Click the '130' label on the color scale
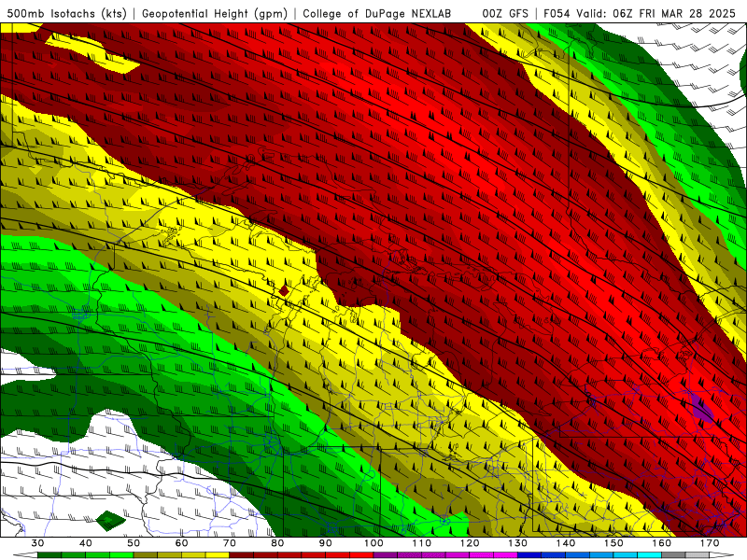Screen dimensions: 747x560 coord(518,543)
